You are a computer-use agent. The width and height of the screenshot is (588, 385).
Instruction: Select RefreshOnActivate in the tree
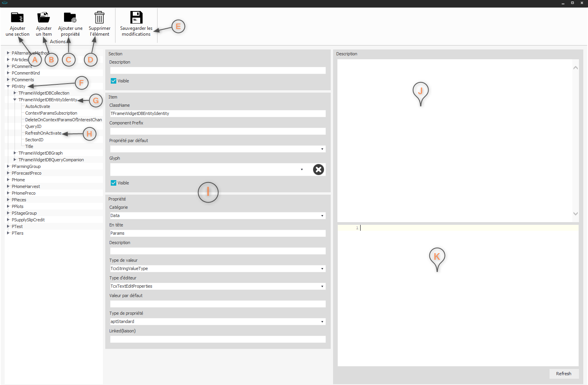tap(43, 133)
